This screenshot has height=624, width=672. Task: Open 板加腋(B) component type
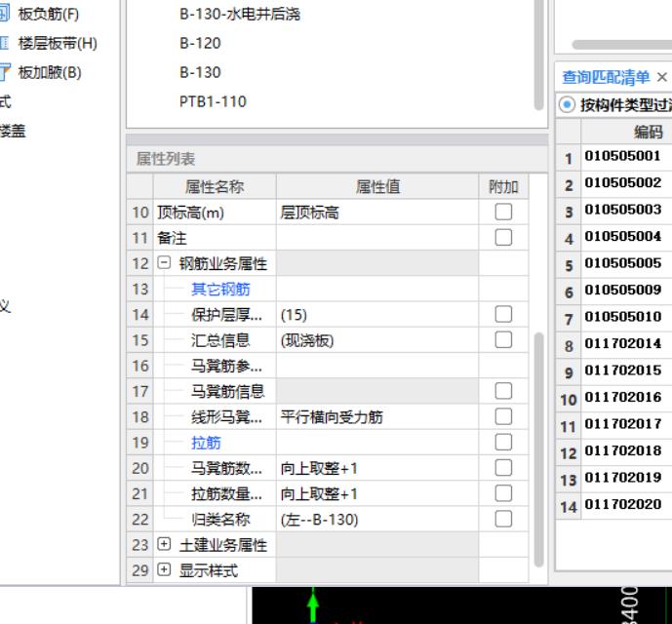[x=50, y=72]
